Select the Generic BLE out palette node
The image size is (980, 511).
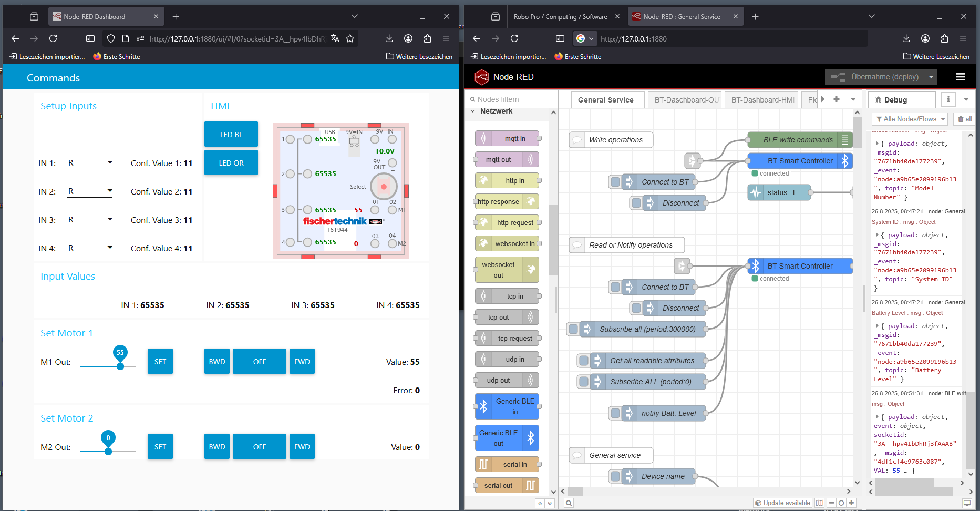[x=508, y=438]
